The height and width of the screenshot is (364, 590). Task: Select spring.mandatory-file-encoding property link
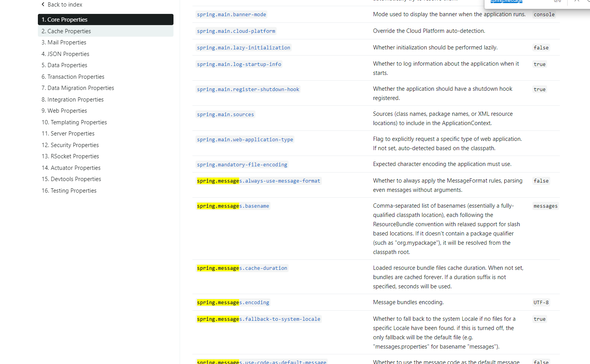(242, 165)
